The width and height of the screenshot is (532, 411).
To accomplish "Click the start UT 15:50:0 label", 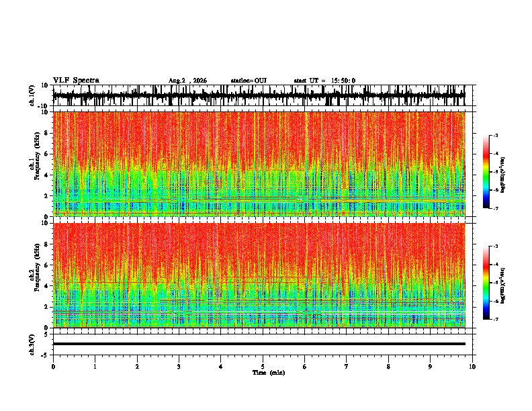I will click(x=324, y=81).
